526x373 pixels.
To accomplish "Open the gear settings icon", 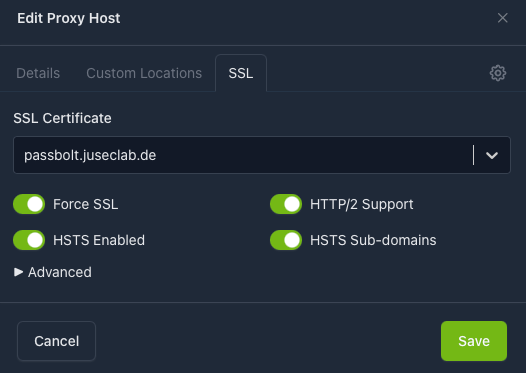I will coord(498,73).
